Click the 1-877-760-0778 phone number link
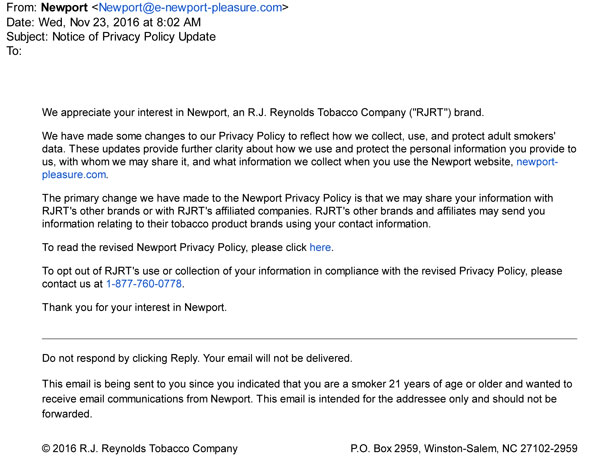Screen dimensions: 600x465 [145, 284]
